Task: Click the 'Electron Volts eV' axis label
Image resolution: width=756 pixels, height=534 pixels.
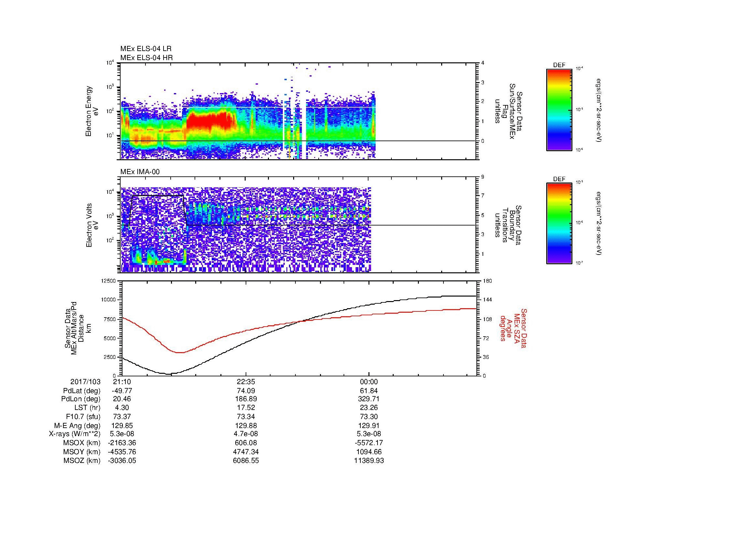Action: click(x=92, y=225)
